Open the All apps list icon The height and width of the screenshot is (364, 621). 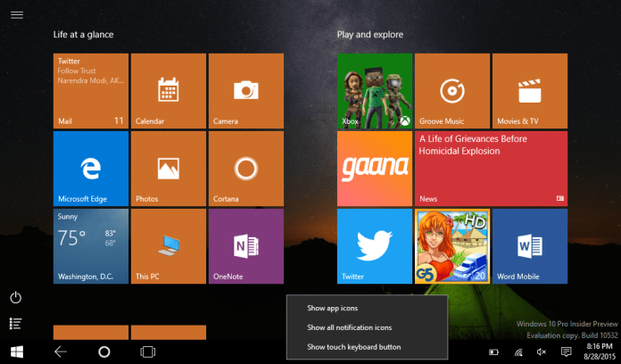(16, 324)
